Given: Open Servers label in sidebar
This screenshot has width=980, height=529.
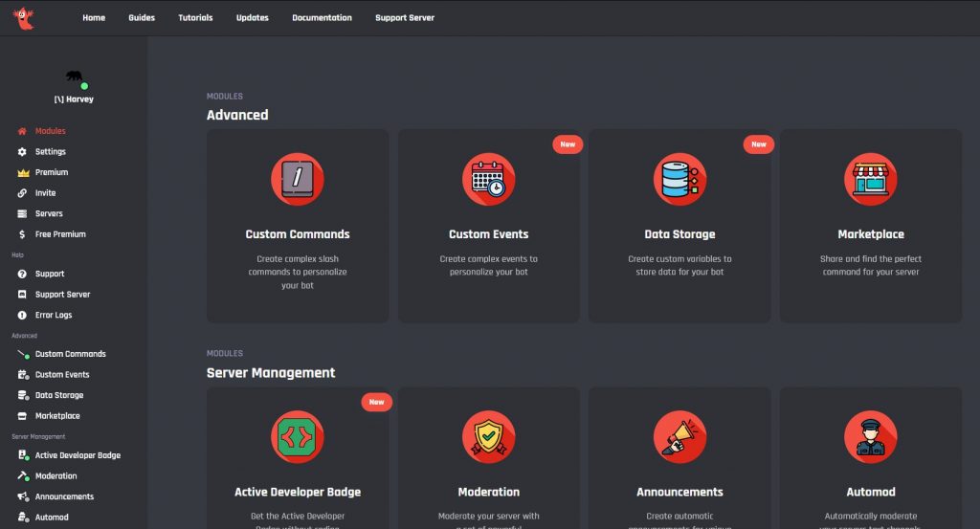Looking at the screenshot, I should [x=49, y=213].
